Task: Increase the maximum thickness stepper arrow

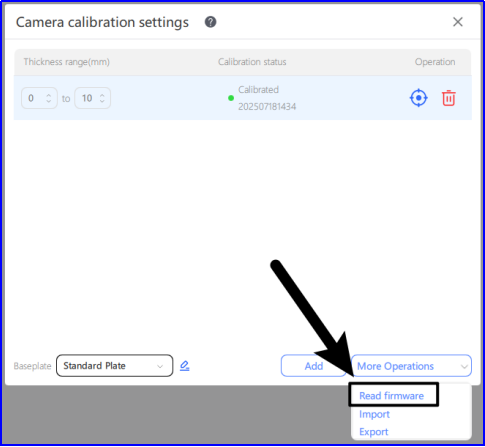Action: pyautogui.click(x=102, y=95)
